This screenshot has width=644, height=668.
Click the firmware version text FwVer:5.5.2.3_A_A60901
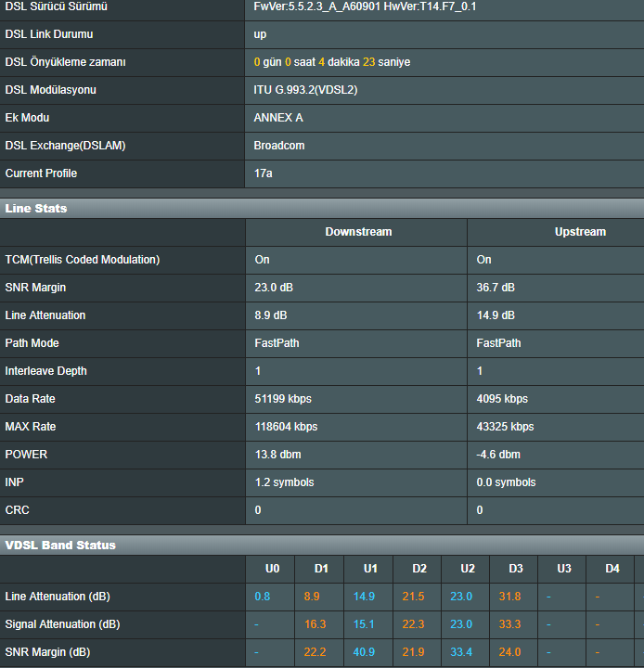(x=316, y=6)
